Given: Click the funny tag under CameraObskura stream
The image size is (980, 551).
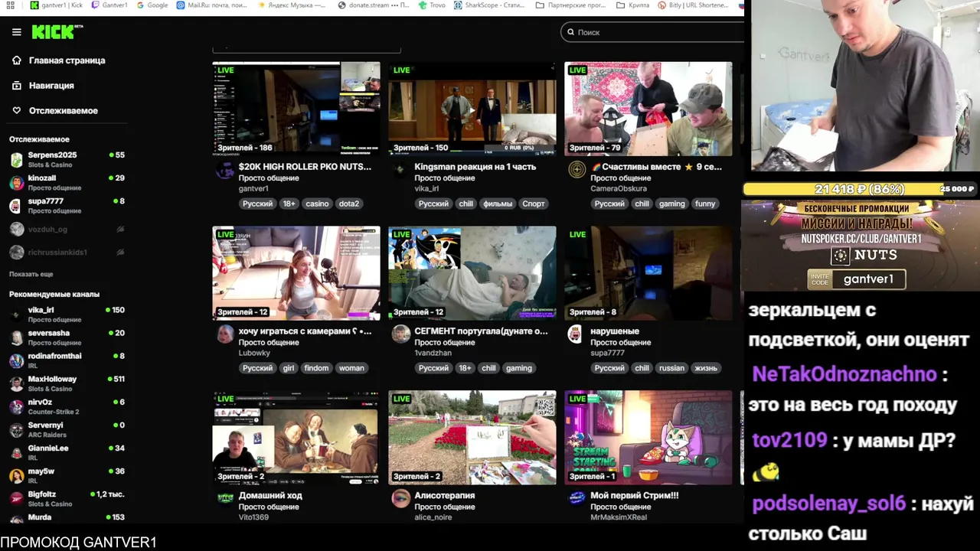Looking at the screenshot, I should tap(705, 204).
